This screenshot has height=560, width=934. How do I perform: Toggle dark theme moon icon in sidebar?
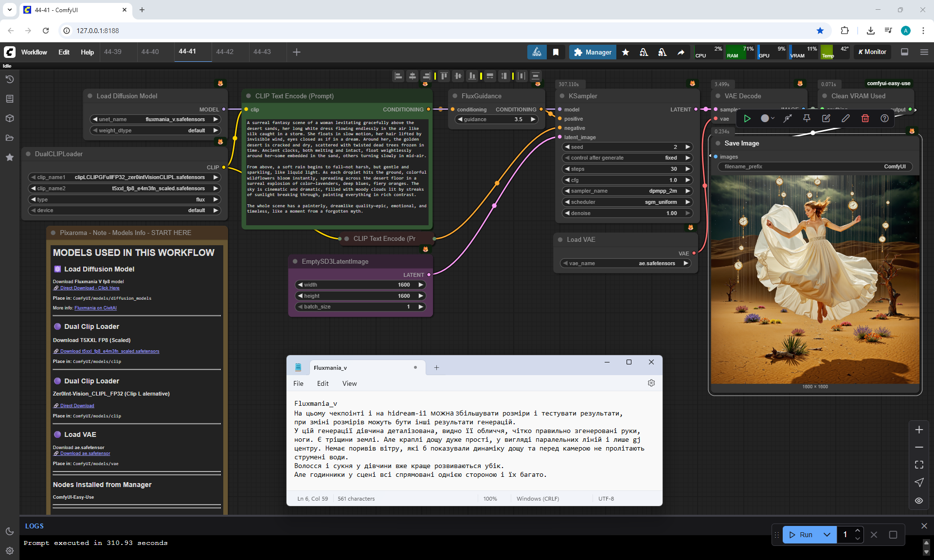[9, 531]
